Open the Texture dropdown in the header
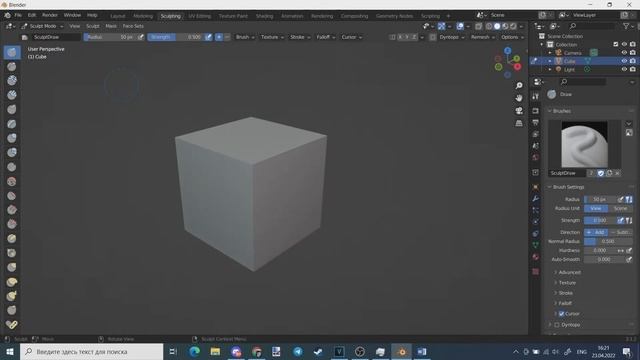The height and width of the screenshot is (360, 640). coord(272,37)
